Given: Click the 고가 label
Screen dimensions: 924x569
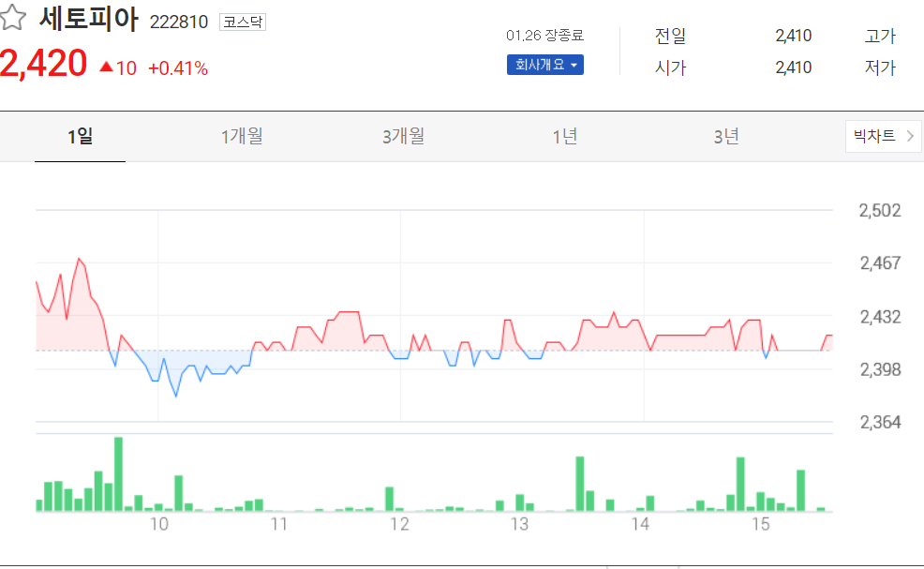Looking at the screenshot, I should [880, 36].
